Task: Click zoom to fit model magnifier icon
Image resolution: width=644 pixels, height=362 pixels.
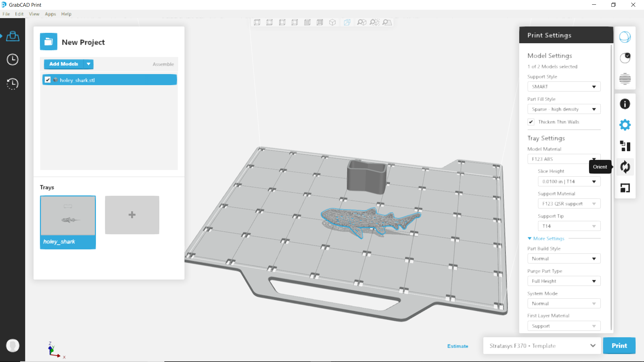Action: click(362, 22)
